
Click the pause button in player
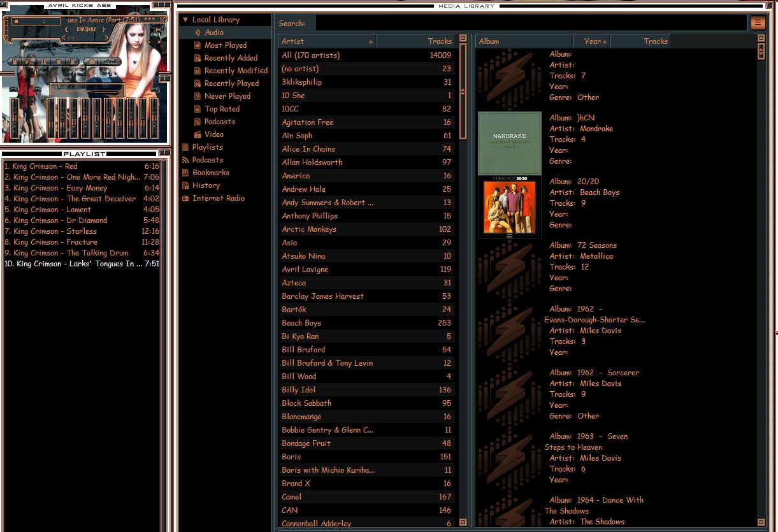point(43,61)
